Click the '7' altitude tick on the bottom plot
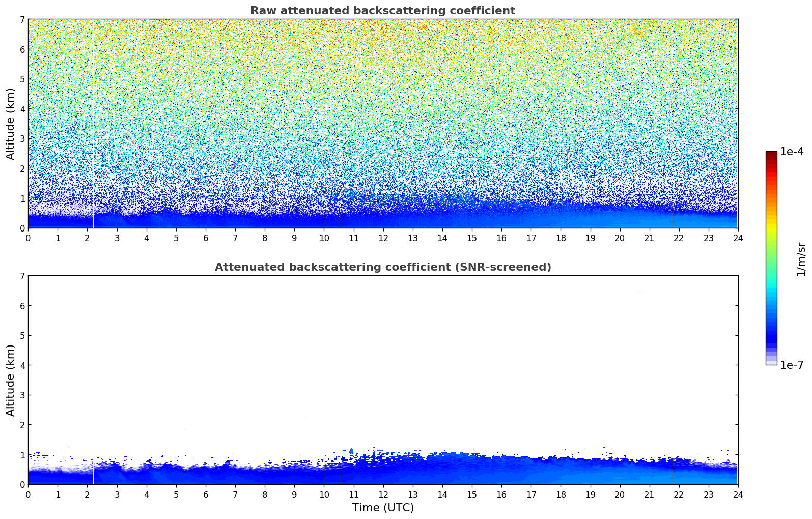The width and height of the screenshot is (812, 519). tap(22, 276)
